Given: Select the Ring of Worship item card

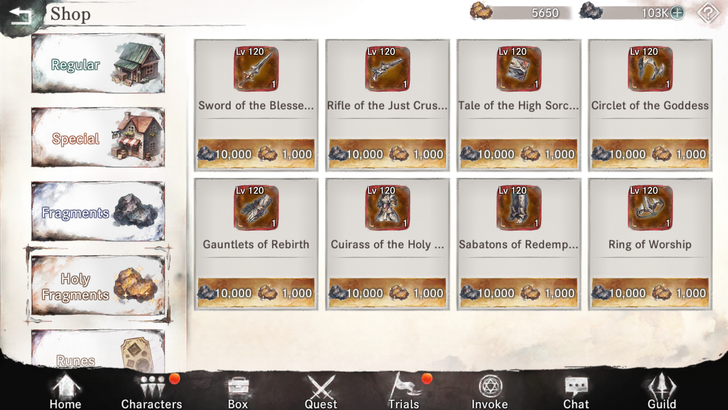Looking at the screenshot, I should 650,244.
